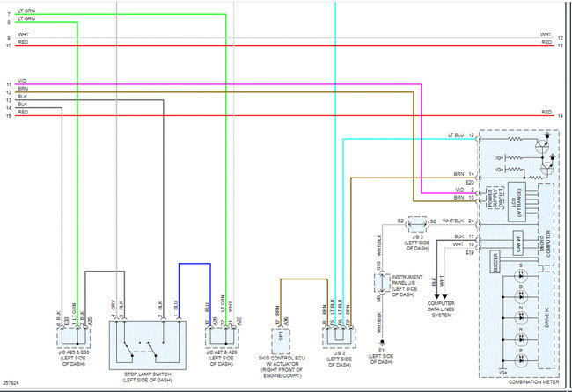This screenshot has height=392, width=572.
Task: Select diagram number 257824
Action: pos(11,383)
